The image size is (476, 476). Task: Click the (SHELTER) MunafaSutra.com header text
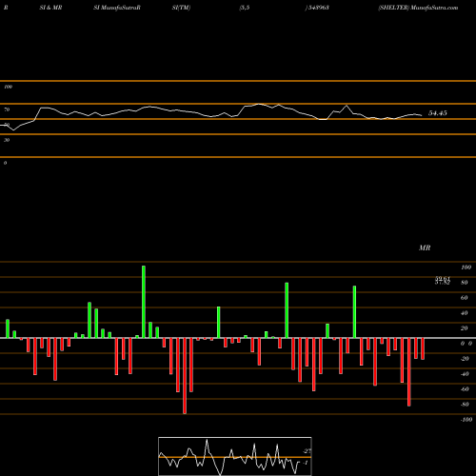pos(418,8)
